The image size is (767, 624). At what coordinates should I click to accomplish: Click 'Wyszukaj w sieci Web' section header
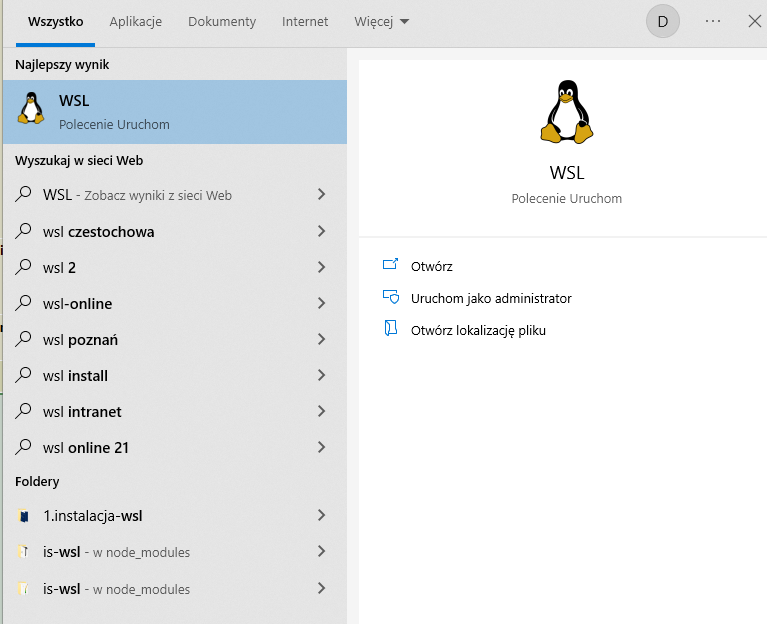pos(79,160)
